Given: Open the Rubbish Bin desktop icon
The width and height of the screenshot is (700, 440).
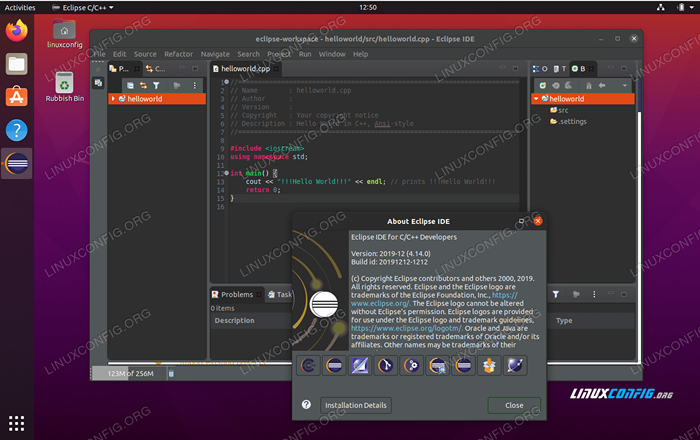Looking at the screenshot, I should pos(65,87).
